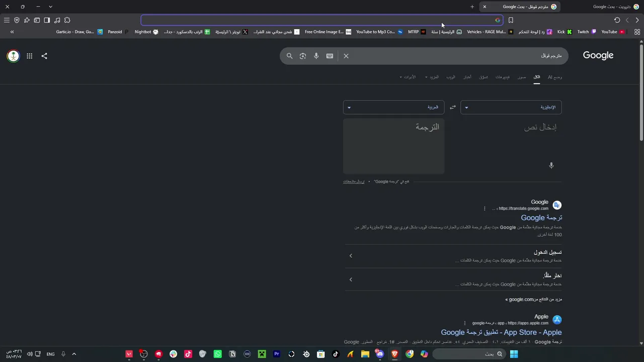This screenshot has height=362, width=644.
Task: Click the Google logo
Action: (x=598, y=55)
